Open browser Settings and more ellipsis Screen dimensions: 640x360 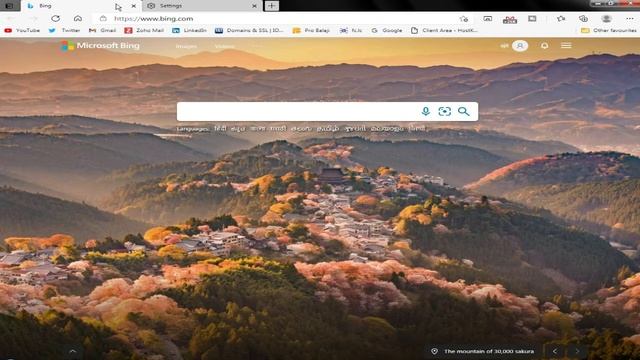(630, 19)
